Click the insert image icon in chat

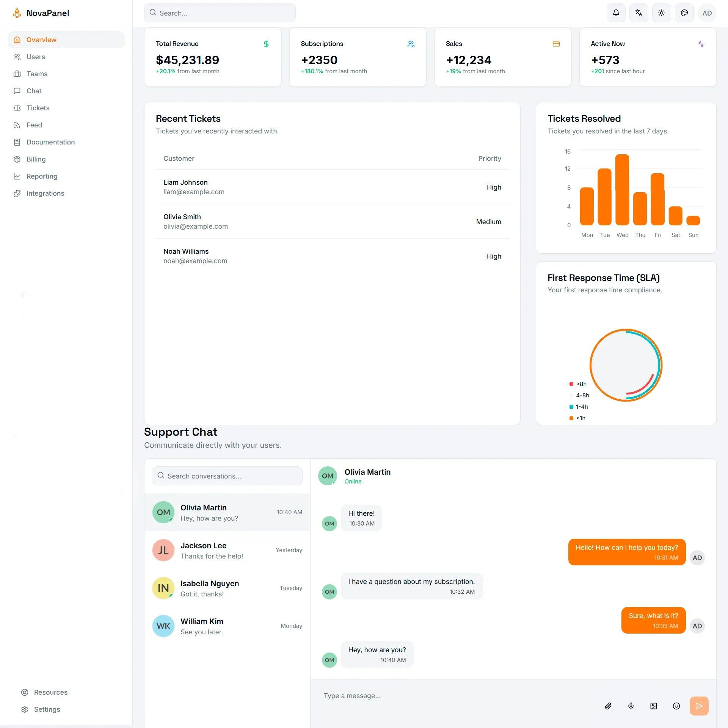(x=654, y=706)
